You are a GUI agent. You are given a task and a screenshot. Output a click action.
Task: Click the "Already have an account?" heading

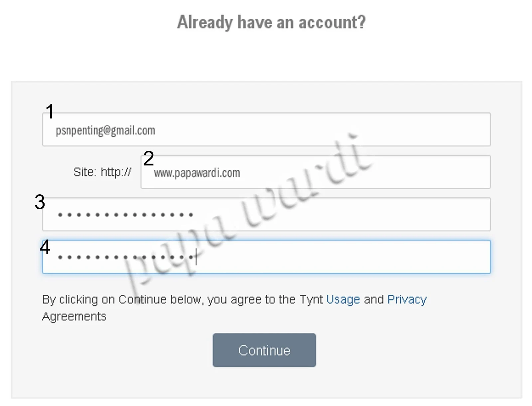(271, 22)
